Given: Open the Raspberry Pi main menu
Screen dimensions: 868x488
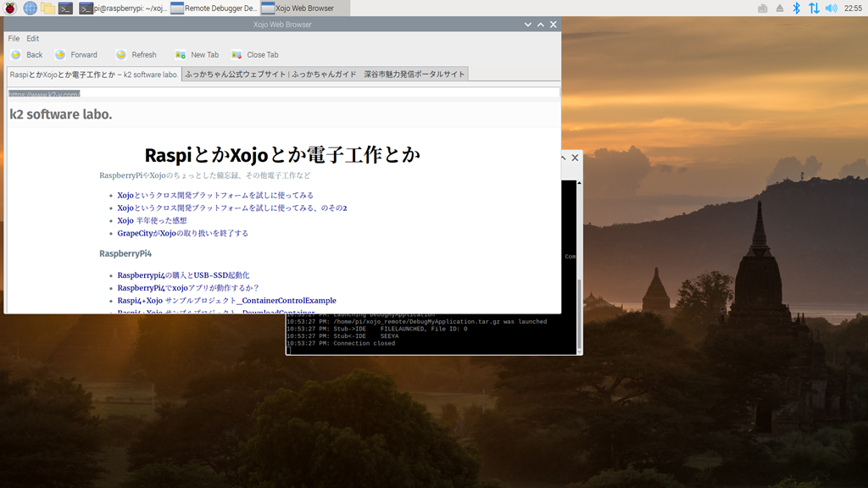Looking at the screenshot, I should (x=10, y=8).
